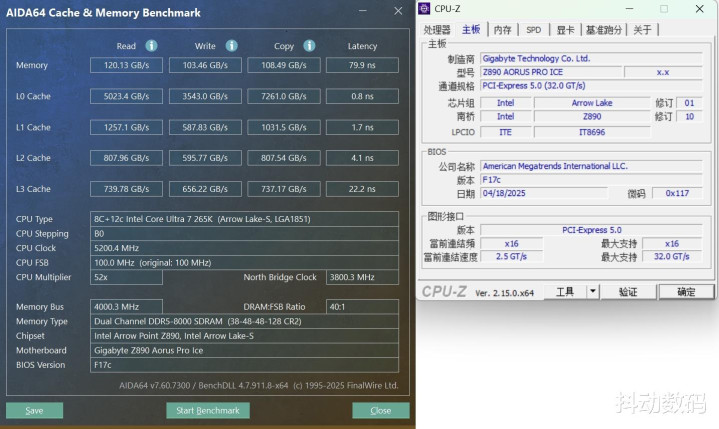719x429 pixels.
Task: Click the CPU Stepping field showing B0
Action: [244, 234]
